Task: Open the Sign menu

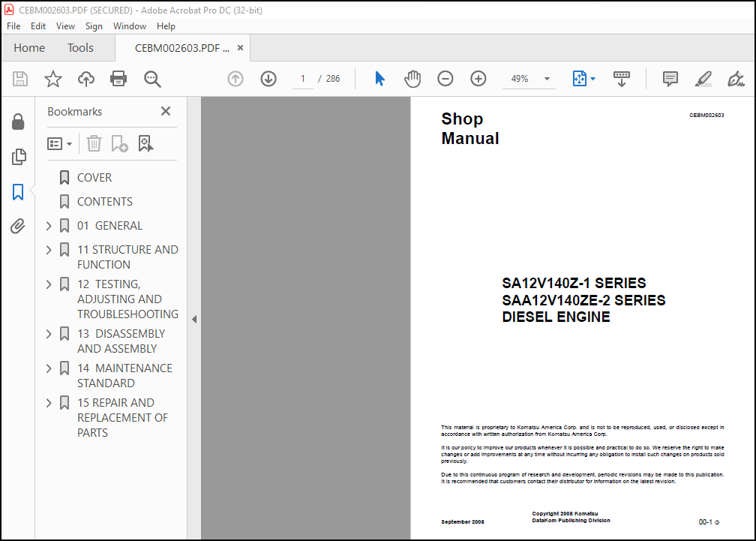Action: point(94,26)
